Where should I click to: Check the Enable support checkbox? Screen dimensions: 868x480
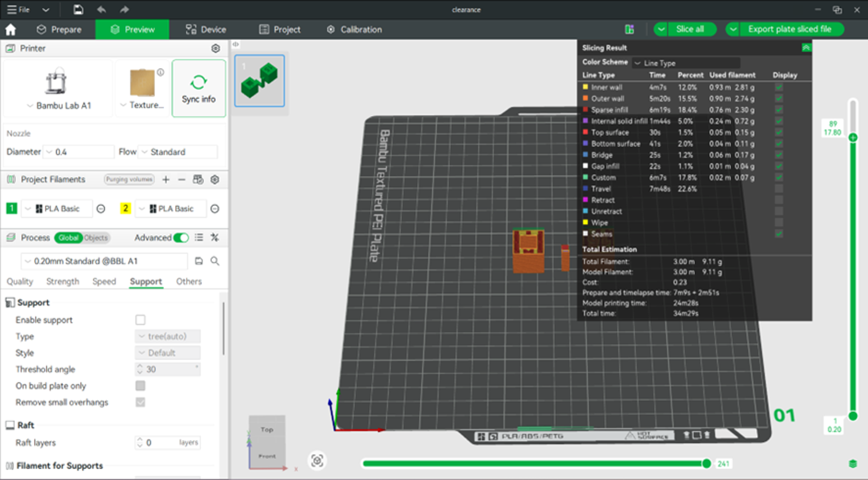click(140, 320)
